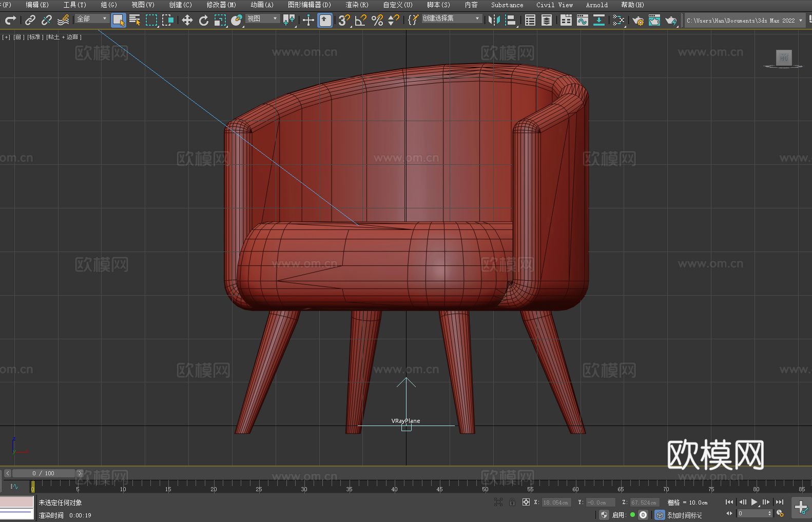The width and height of the screenshot is (812, 522).
Task: Open the 创建选择集 named selection dropdown
Action: point(452,18)
